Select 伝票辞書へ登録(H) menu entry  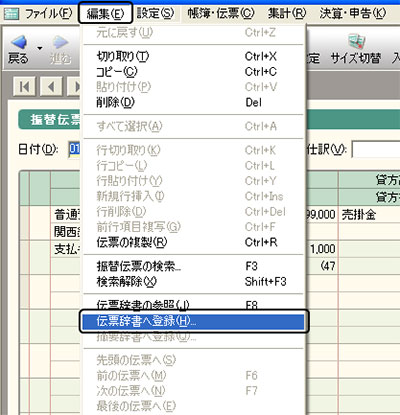194,321
